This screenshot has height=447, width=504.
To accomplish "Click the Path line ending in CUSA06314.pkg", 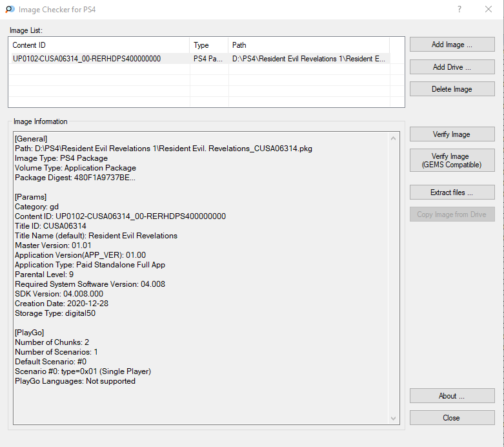I will (164, 149).
